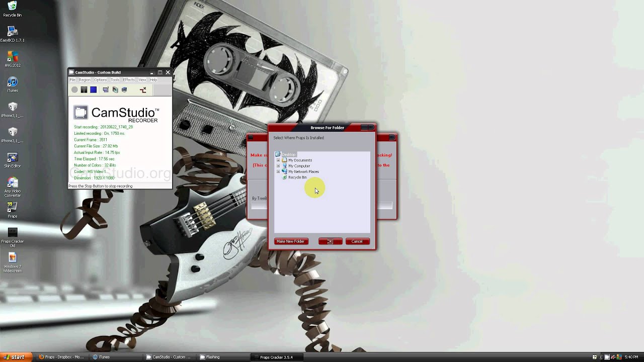This screenshot has width=644, height=362.
Task: Click the Current Frame : 3511 status line
Action: coord(91,140)
